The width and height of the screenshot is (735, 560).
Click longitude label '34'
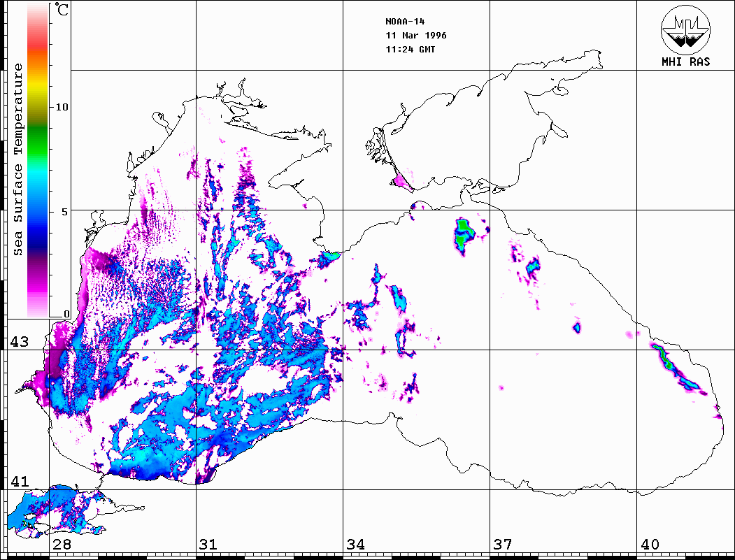[x=355, y=544]
